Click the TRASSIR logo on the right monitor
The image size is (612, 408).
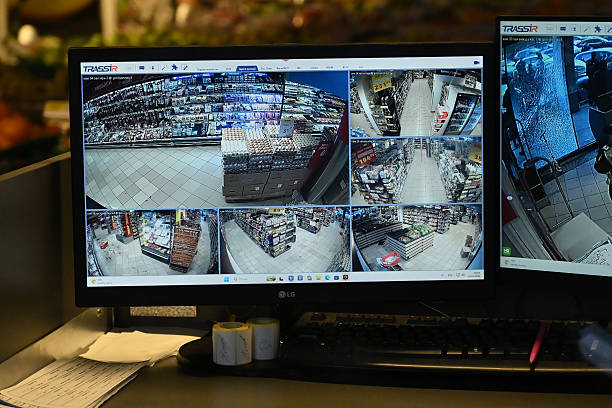520,29
